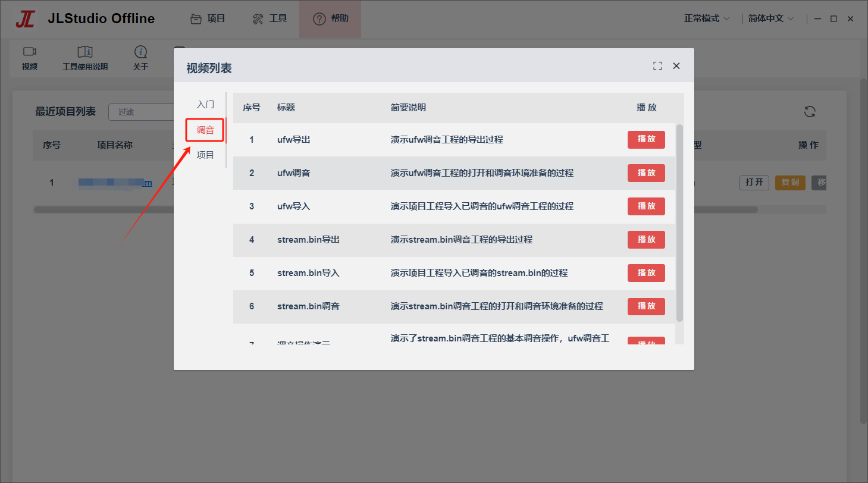The width and height of the screenshot is (868, 483).
Task: Play the ufw导出 video
Action: point(646,139)
